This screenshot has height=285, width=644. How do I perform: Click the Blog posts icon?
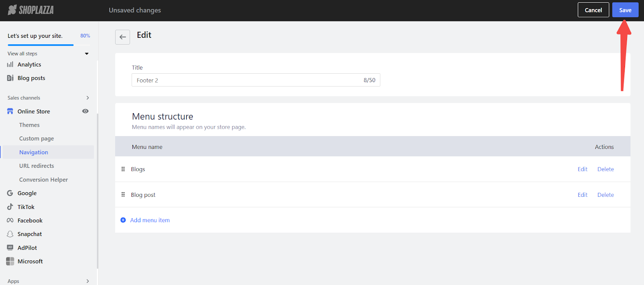coord(10,78)
